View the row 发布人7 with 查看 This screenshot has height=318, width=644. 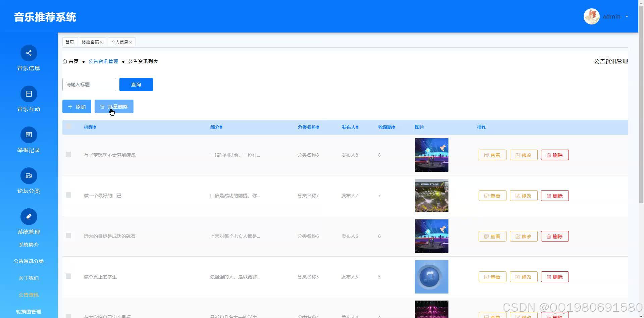492,196
